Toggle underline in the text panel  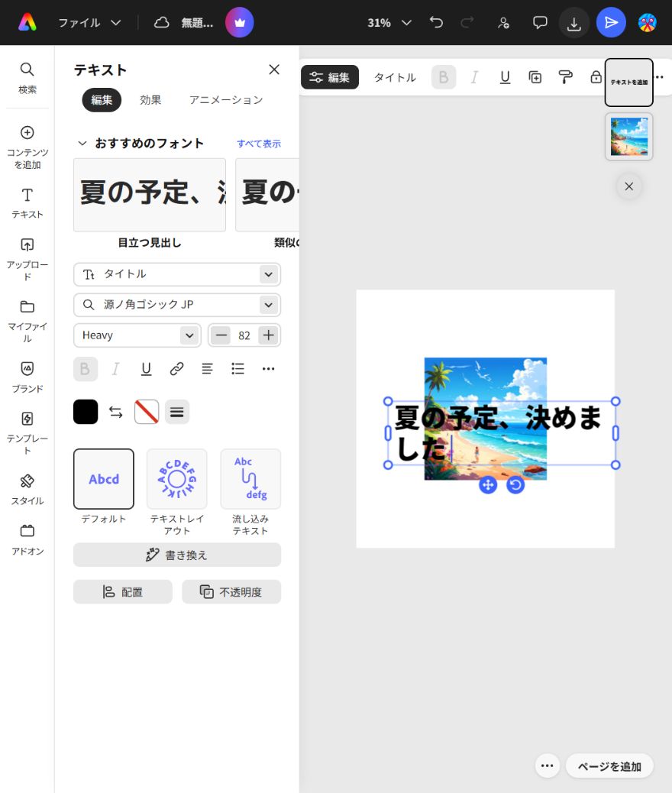[146, 369]
